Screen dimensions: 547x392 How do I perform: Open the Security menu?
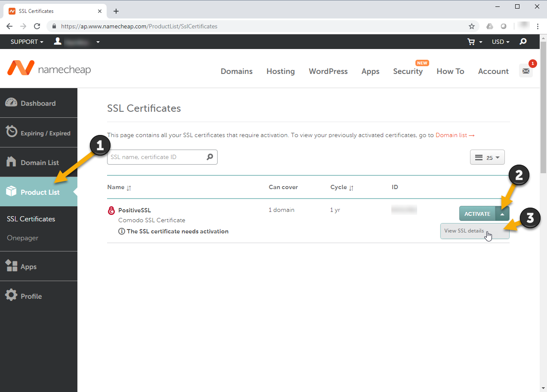[x=408, y=71]
